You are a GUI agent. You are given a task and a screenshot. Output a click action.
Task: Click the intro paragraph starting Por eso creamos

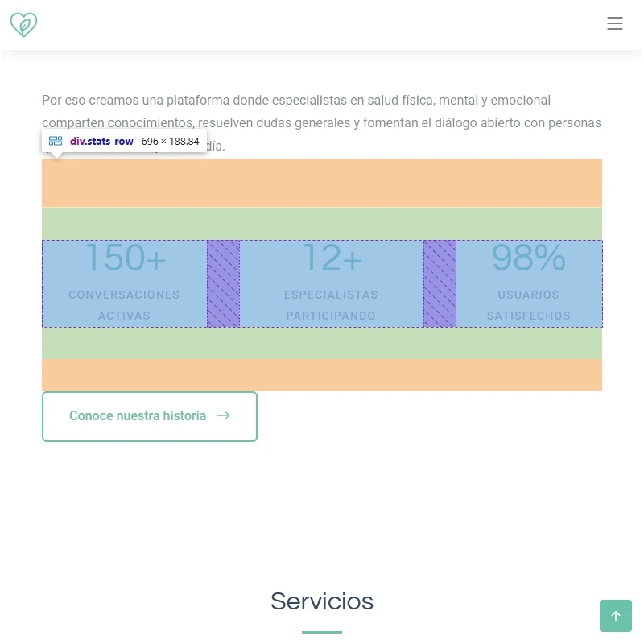321,123
